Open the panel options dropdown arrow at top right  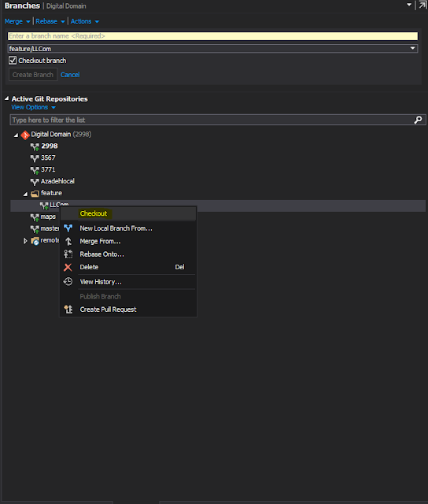pos(409,5)
